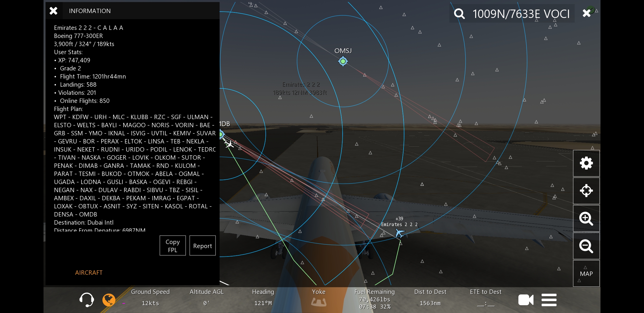The height and width of the screenshot is (313, 644).
Task: Center map on aircraft crosshair icon
Action: [586, 191]
